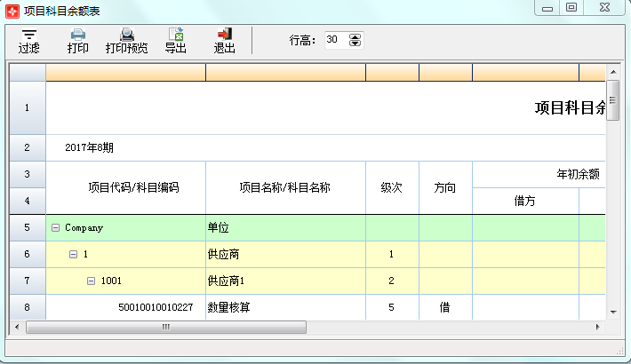Select the 1001 code cell
Image resolution: width=631 pixels, height=364 pixels.
(126, 281)
